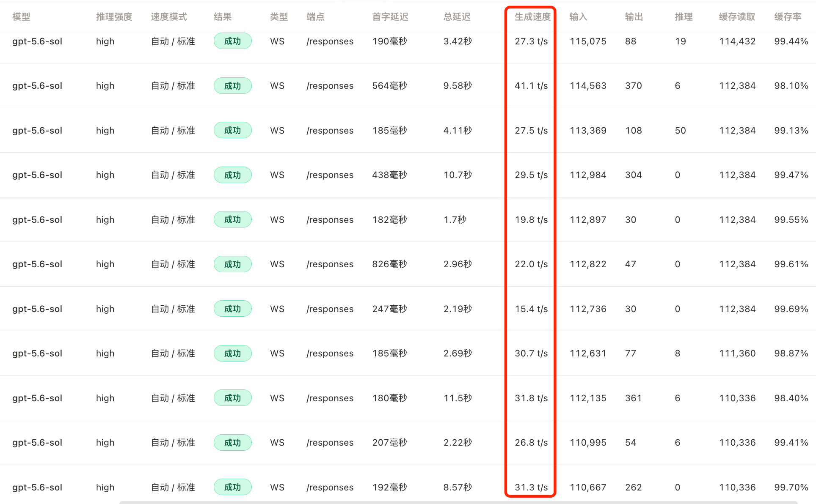
Task: Click the 推理 column header
Action: tap(684, 17)
